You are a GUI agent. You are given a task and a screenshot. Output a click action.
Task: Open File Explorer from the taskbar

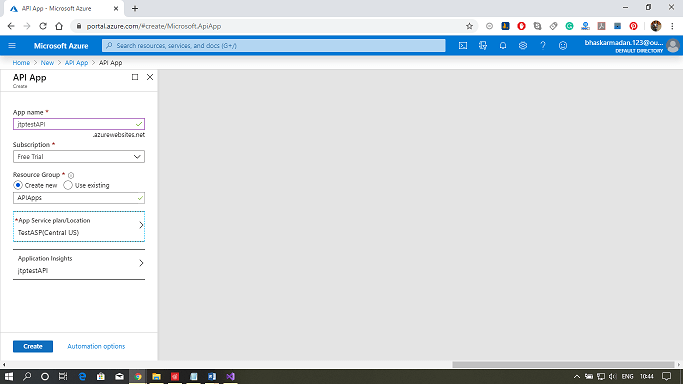tap(156, 377)
